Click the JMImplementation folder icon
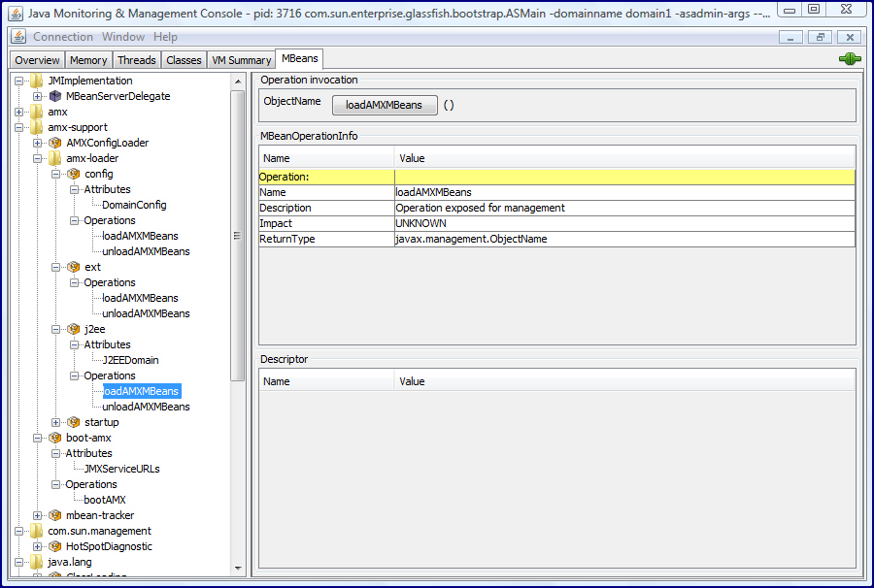Screen dimensions: 874x588 pos(36,81)
